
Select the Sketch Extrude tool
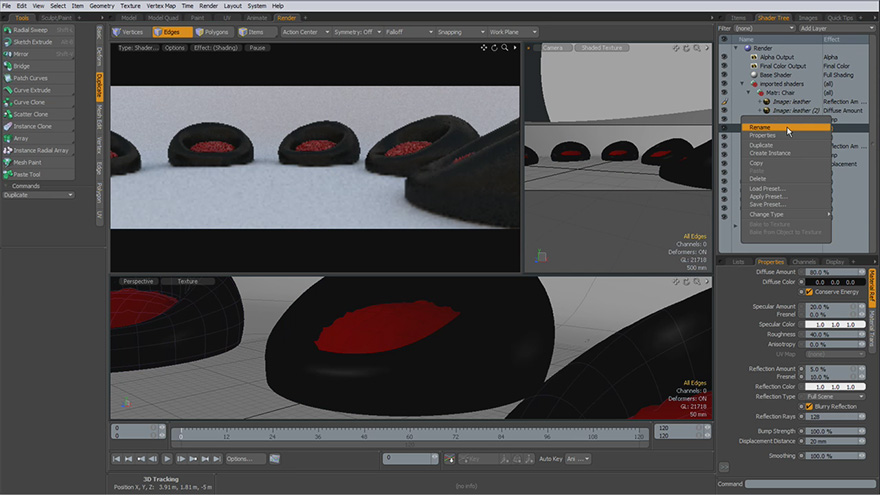point(38,42)
